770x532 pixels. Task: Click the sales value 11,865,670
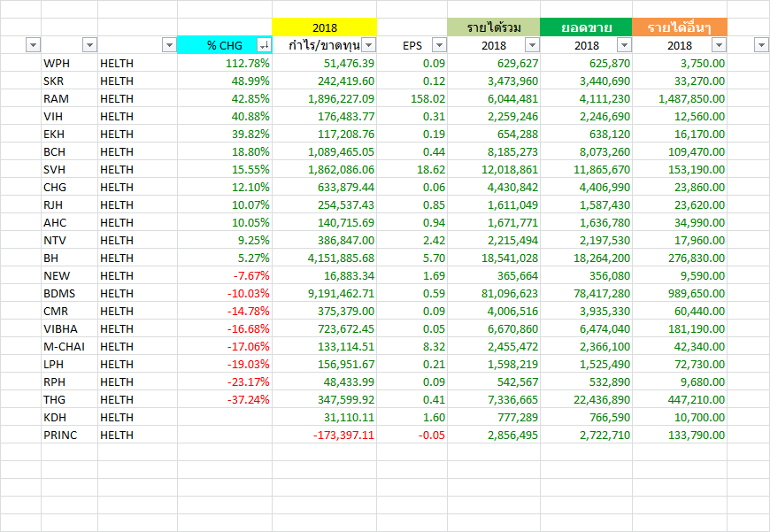pyautogui.click(x=602, y=169)
